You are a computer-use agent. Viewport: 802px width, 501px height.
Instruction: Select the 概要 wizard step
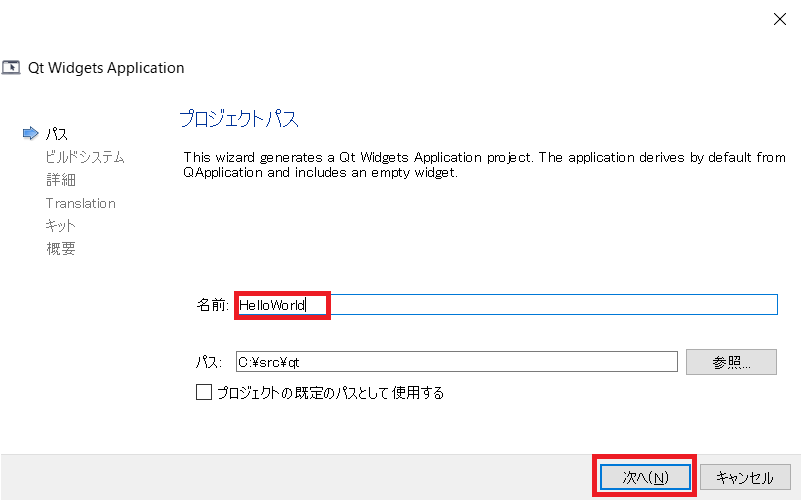pyautogui.click(x=61, y=248)
